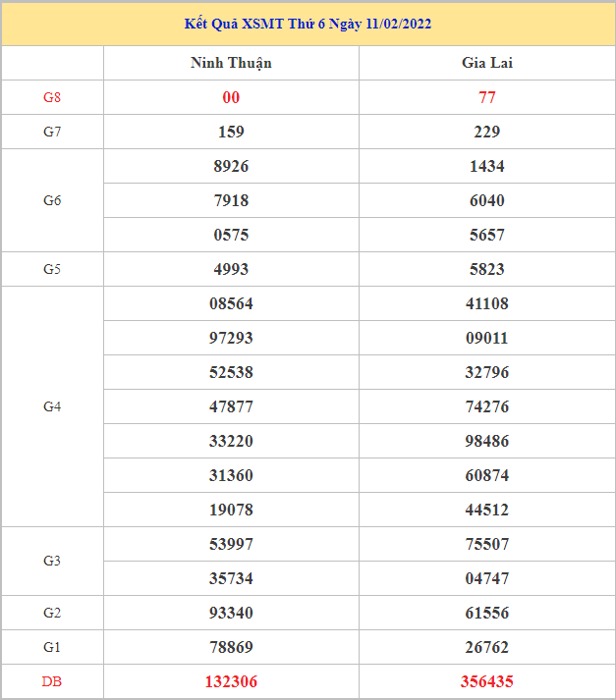Select the G1 number 78869
Image resolution: width=616 pixels, height=700 pixels.
pyautogui.click(x=231, y=647)
